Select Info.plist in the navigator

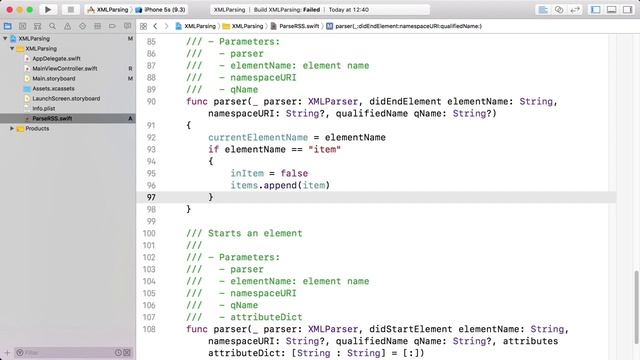tap(44, 109)
